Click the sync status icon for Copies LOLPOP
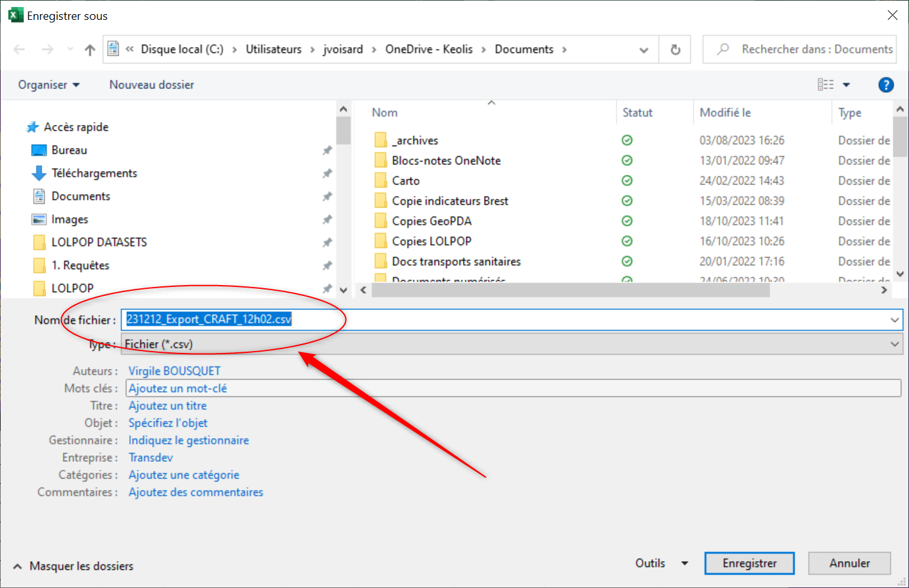The height and width of the screenshot is (588, 909). click(x=627, y=241)
